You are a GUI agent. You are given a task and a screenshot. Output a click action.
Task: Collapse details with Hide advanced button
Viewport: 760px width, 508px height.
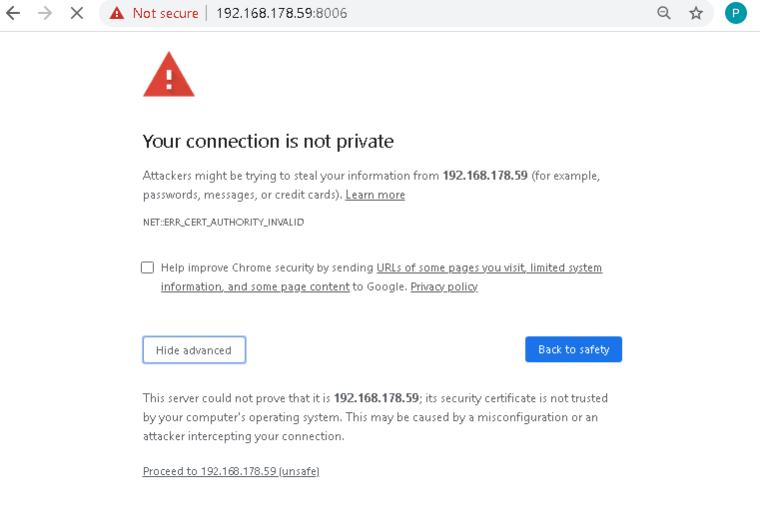point(194,349)
